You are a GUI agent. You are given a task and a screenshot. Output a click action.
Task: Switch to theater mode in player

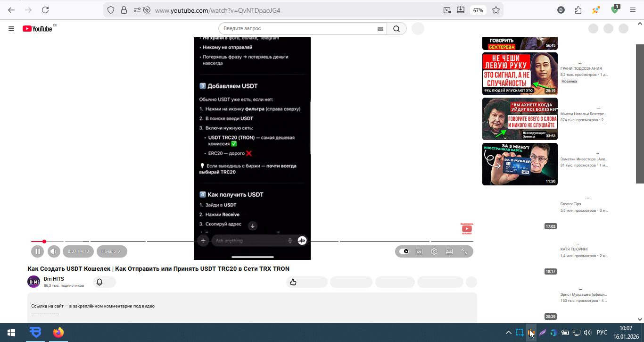point(449,251)
